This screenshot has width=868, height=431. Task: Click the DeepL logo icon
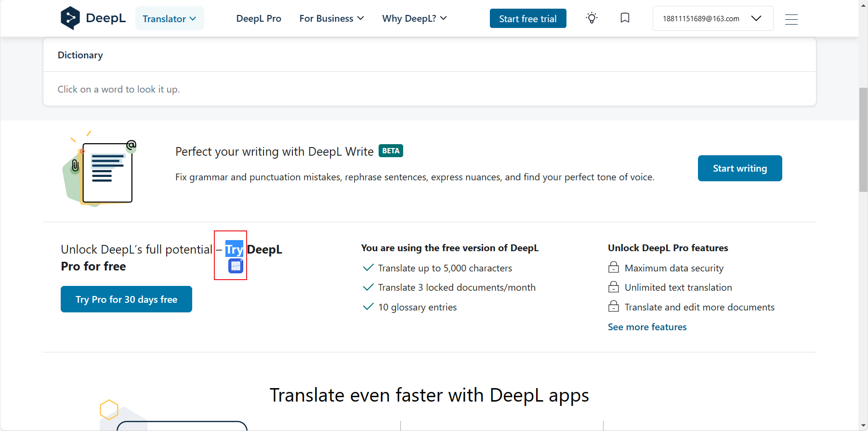[x=70, y=18]
